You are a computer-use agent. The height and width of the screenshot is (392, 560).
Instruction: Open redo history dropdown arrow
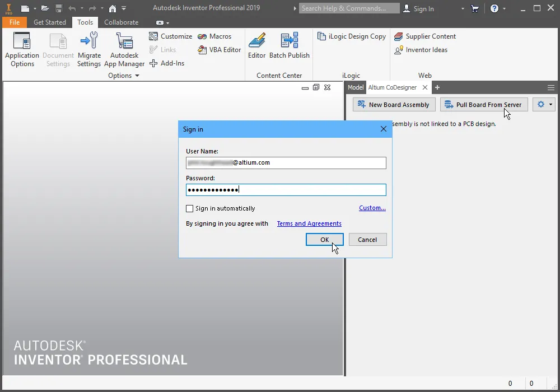tap(102, 8)
